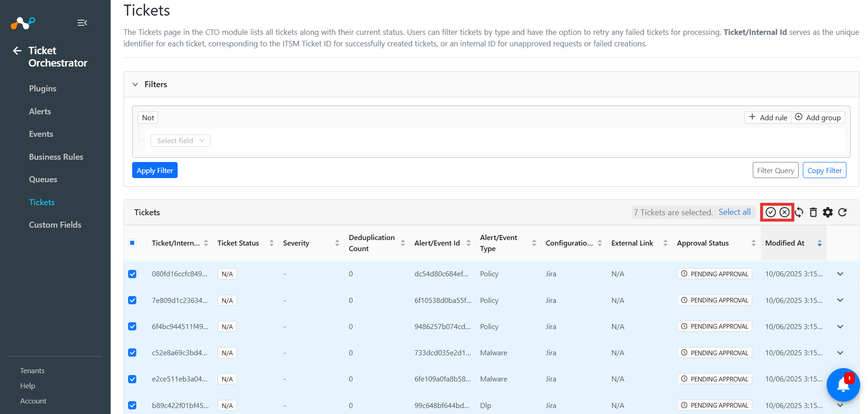Open Queues in the sidebar

pyautogui.click(x=43, y=179)
